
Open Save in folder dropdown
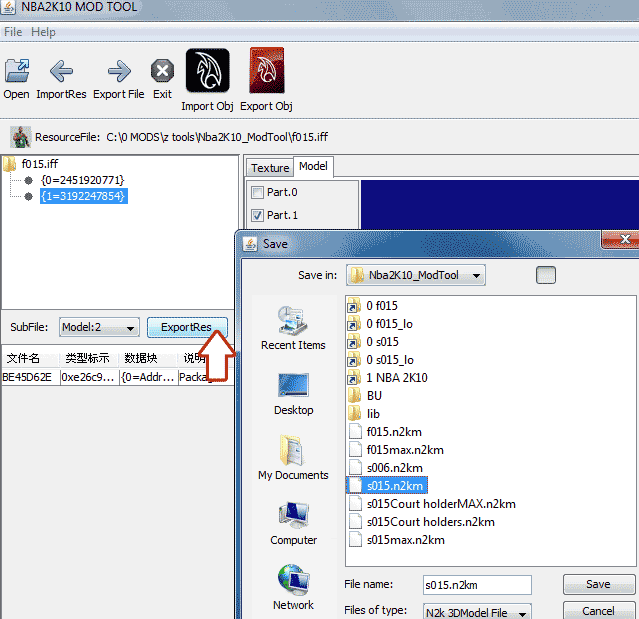click(416, 275)
